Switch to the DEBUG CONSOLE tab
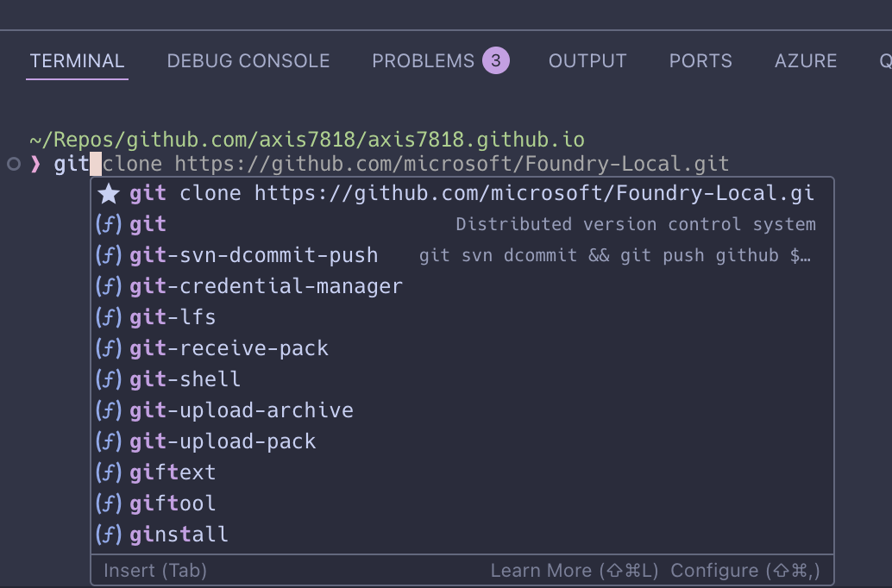Image resolution: width=892 pixels, height=588 pixels. point(248,60)
